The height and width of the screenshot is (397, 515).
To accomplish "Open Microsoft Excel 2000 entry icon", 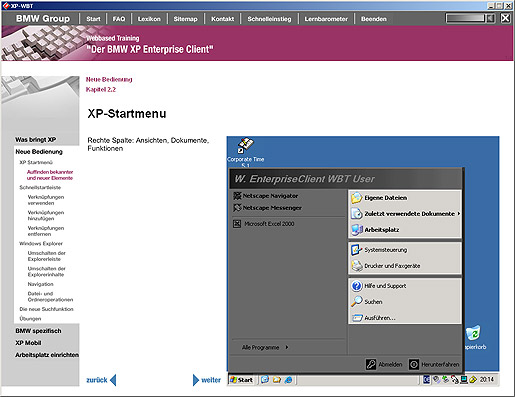I will (237, 224).
